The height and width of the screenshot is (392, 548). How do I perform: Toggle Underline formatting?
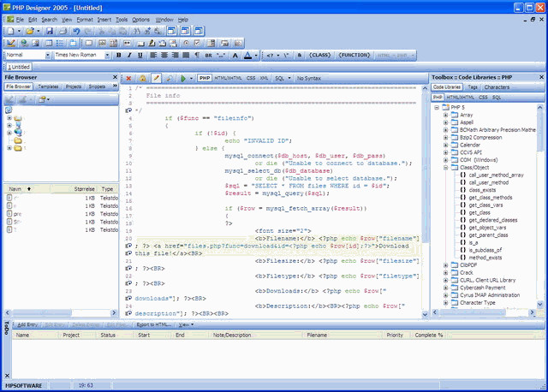pyautogui.click(x=140, y=55)
